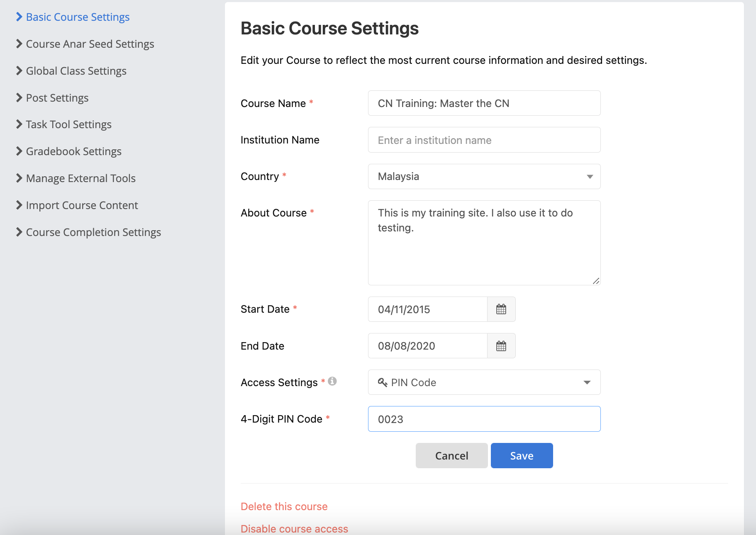Click chevron beside Gradebook Settings

(x=19, y=151)
